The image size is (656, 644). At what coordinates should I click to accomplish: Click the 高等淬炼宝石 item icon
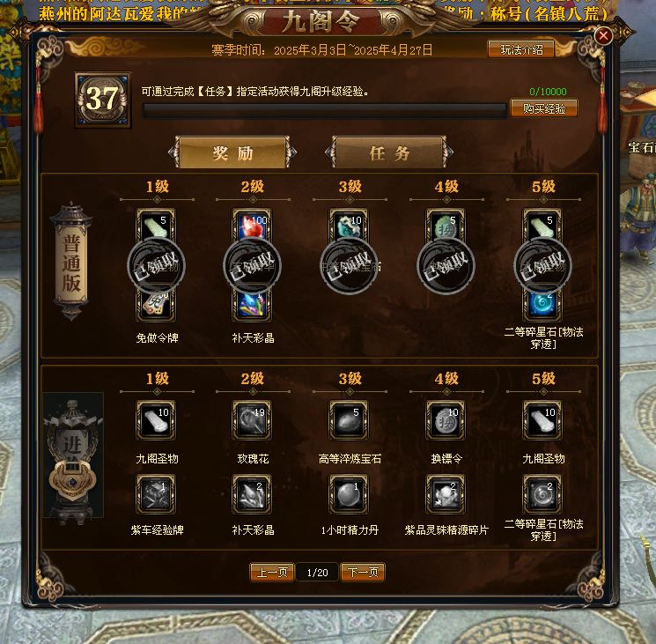click(349, 420)
